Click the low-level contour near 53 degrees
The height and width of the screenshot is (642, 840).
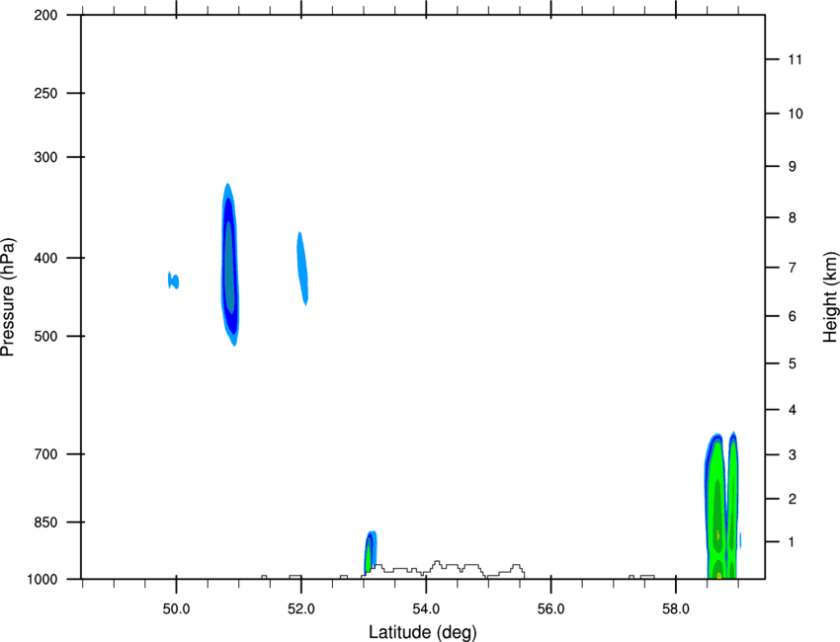[x=371, y=553]
